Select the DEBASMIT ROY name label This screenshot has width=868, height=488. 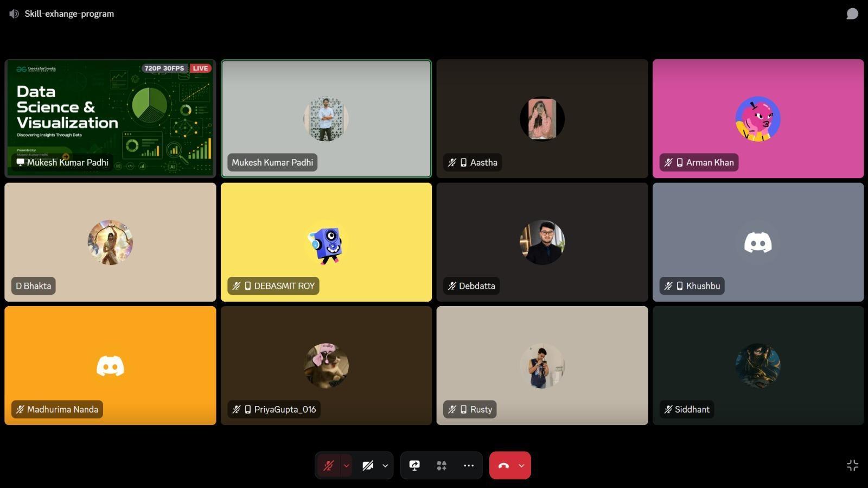pos(273,286)
